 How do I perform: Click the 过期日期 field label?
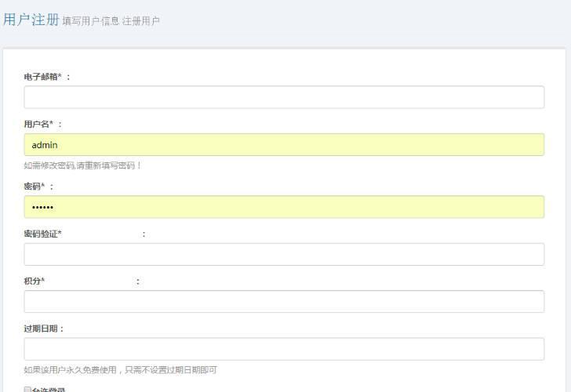[41, 328]
